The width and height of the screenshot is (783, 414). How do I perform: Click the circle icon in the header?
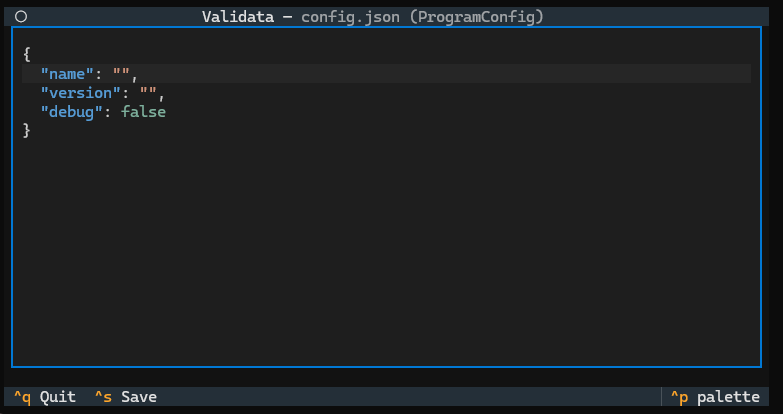pyautogui.click(x=21, y=16)
